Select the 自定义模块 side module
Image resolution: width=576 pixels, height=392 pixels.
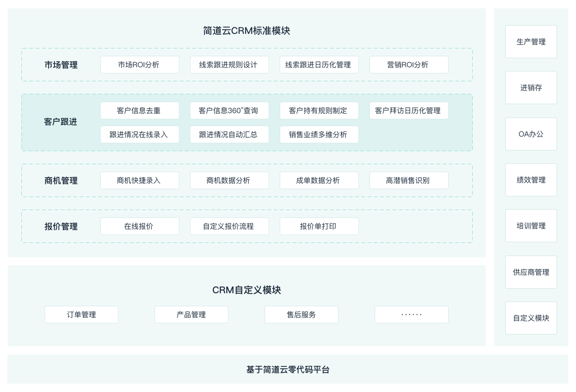(x=531, y=318)
